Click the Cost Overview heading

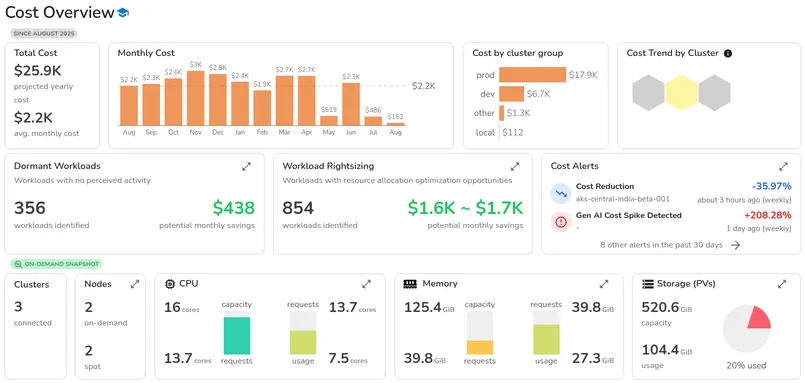click(x=60, y=12)
